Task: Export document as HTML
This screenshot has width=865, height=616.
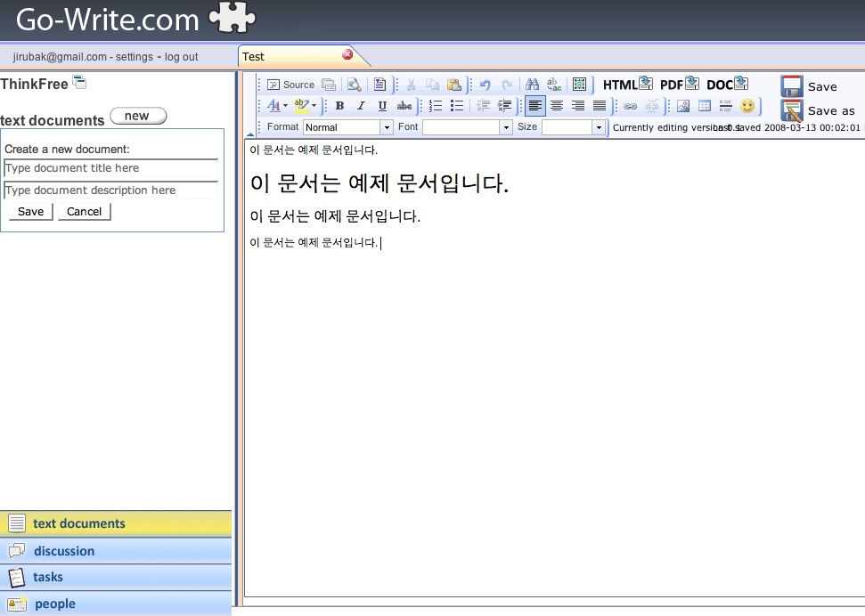Action: pos(628,85)
